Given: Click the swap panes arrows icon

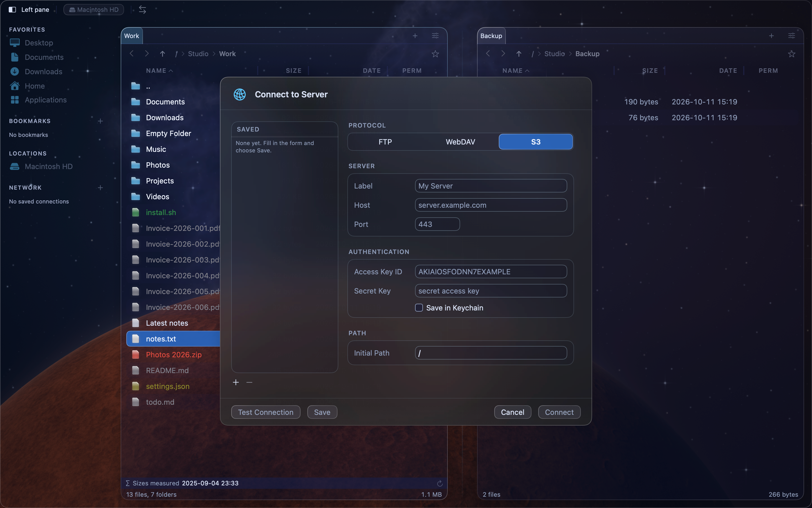Looking at the screenshot, I should coord(142,10).
